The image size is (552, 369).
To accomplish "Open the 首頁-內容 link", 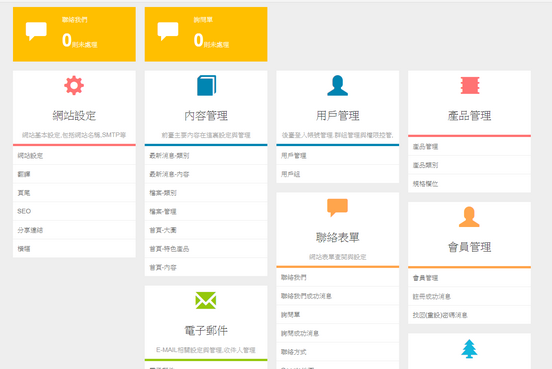I will [x=163, y=268].
